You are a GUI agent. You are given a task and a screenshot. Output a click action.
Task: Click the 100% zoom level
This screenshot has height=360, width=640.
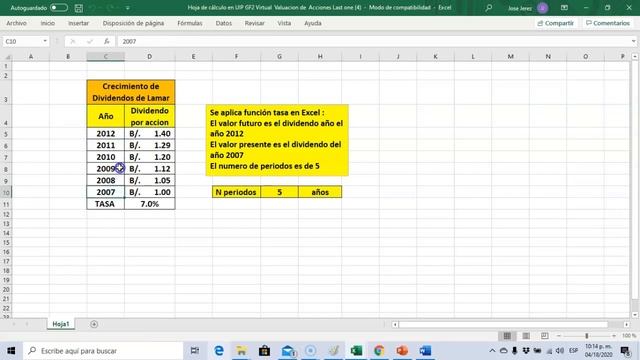629,336
